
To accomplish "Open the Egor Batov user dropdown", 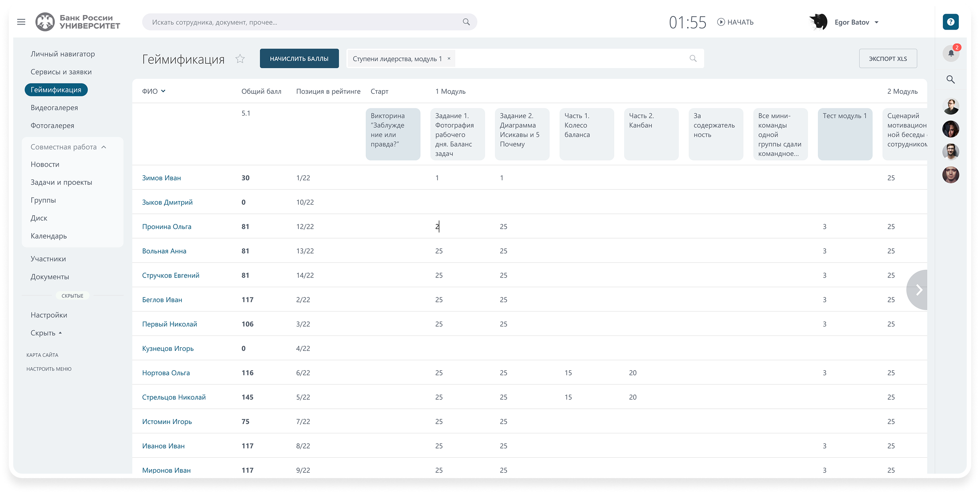I will coord(877,23).
